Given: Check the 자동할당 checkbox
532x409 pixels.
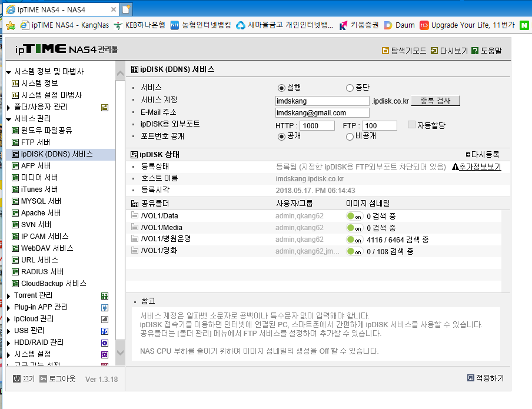Looking at the screenshot, I should tap(411, 125).
